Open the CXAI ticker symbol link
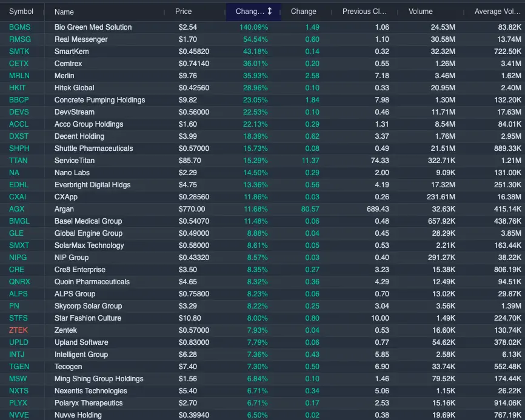Viewport: 525px width, 420px height. coord(18,197)
